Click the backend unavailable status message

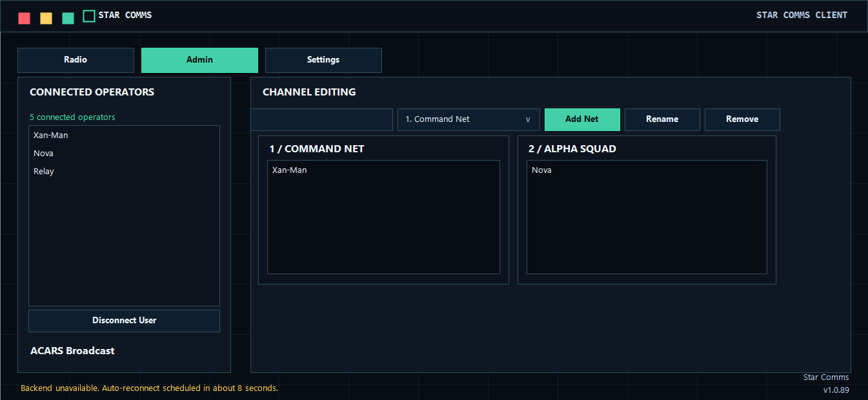(x=149, y=388)
